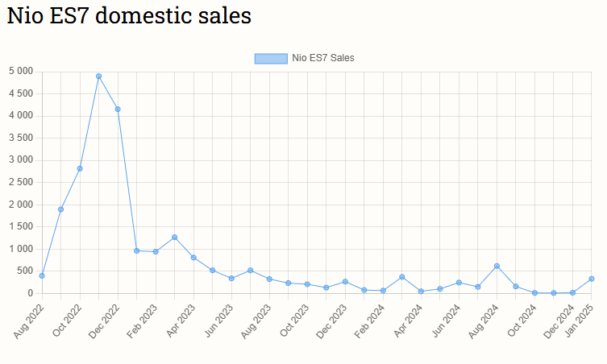Click the Aug 2024 data point
The width and height of the screenshot is (607, 364).
pyautogui.click(x=497, y=266)
